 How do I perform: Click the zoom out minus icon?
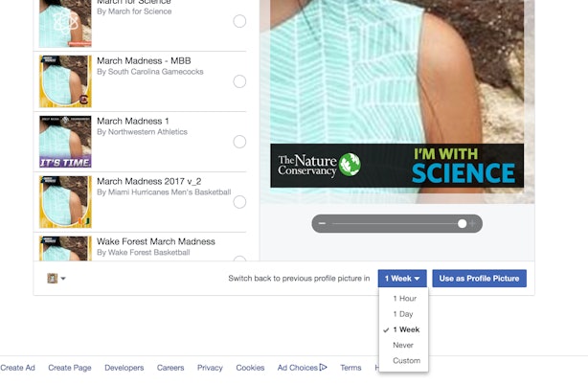pyautogui.click(x=322, y=223)
